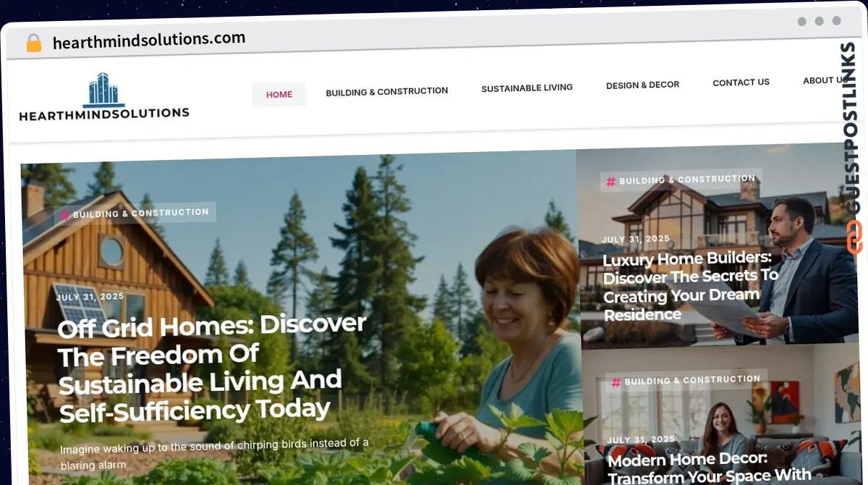Click the padlock icon in address bar

coord(33,43)
